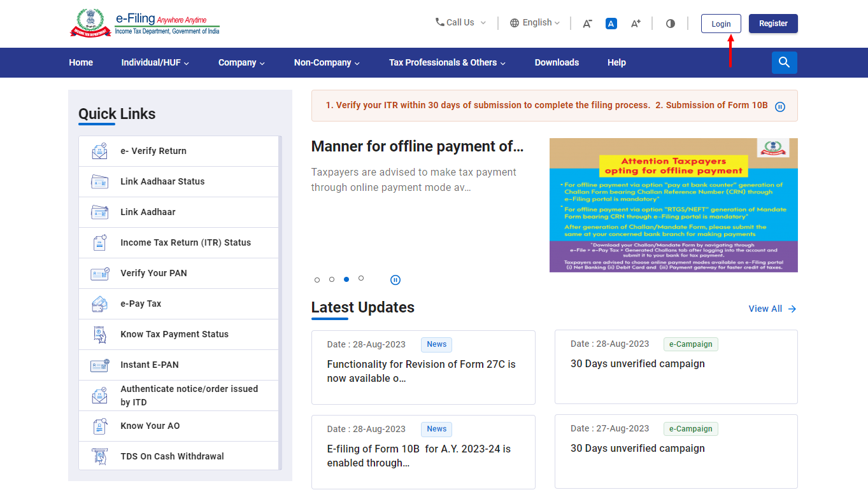Image resolution: width=868 pixels, height=490 pixels.
Task: Toggle high contrast dark mode
Action: (670, 23)
